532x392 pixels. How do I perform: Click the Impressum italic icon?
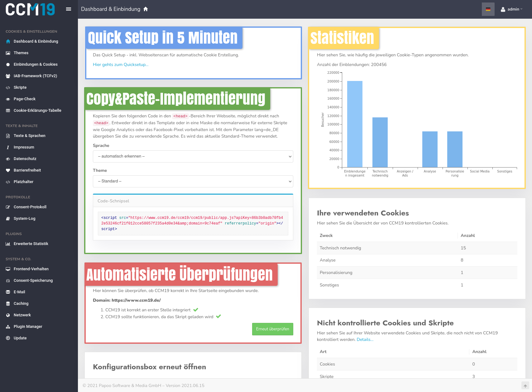click(x=8, y=147)
